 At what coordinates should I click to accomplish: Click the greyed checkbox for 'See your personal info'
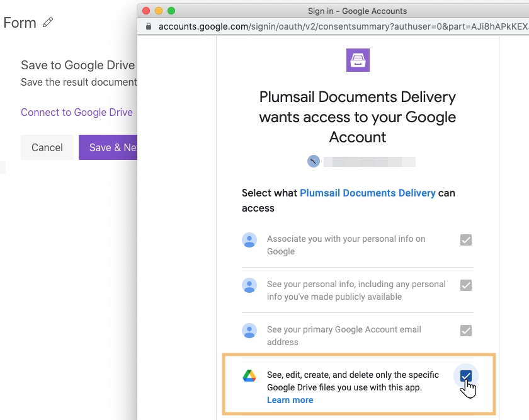pyautogui.click(x=465, y=285)
